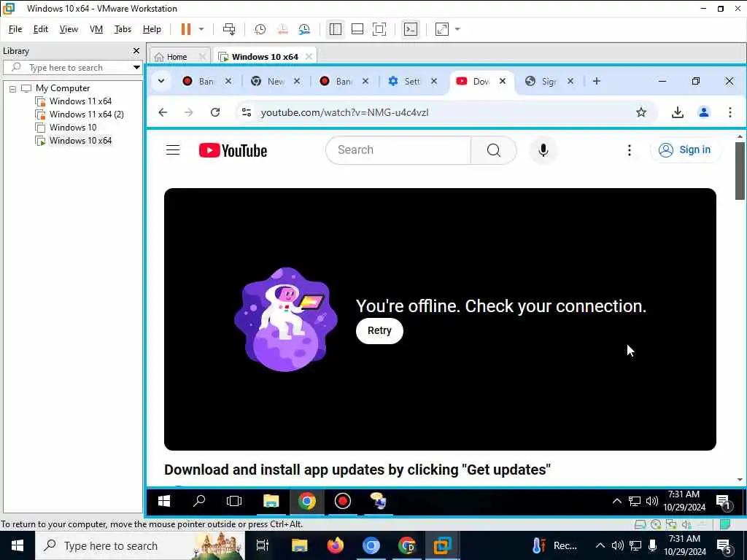Switch to the Settings Chrome tab
747x560 pixels.
click(406, 82)
